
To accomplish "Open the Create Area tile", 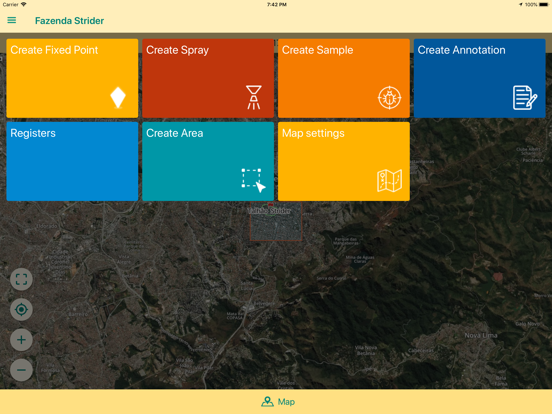I will point(208,162).
